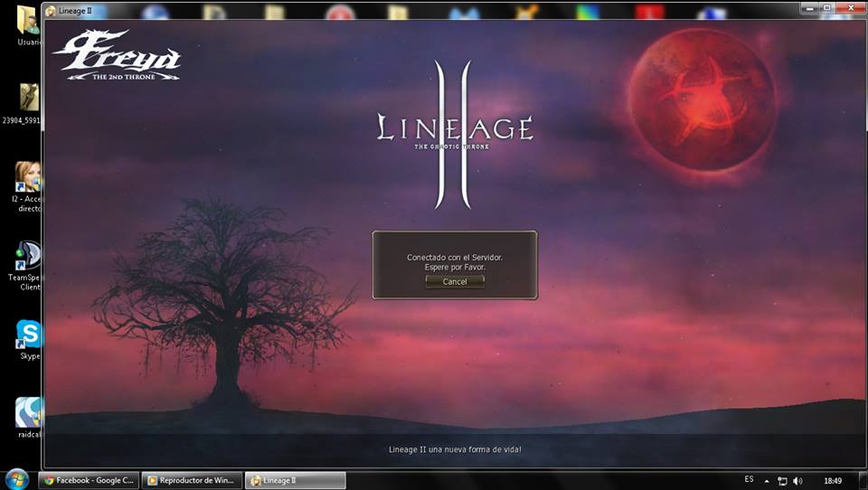Close the Lineage II window
The width and height of the screenshot is (868, 490).
pos(850,8)
